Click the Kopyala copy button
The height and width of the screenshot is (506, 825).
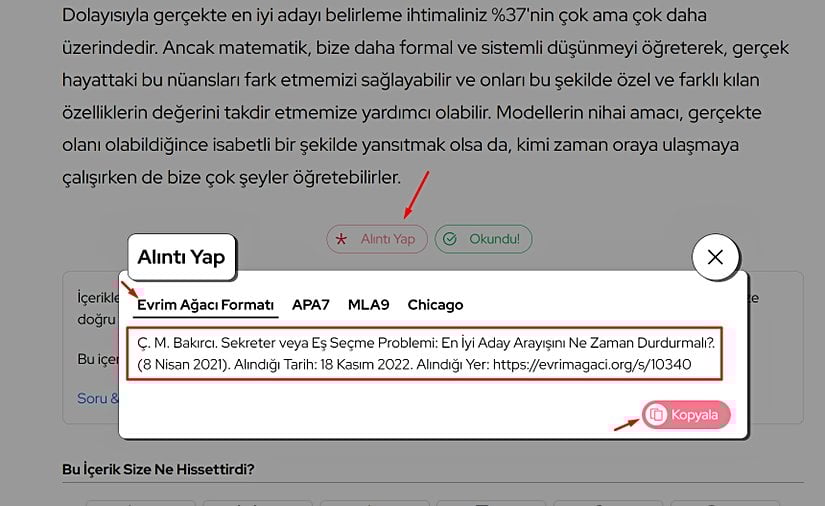[686, 414]
